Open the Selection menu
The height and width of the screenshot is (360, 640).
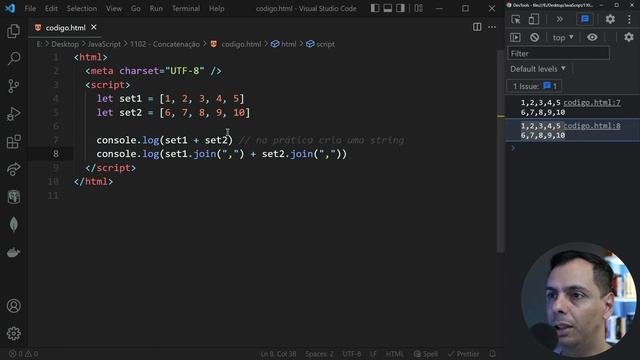[x=82, y=8]
